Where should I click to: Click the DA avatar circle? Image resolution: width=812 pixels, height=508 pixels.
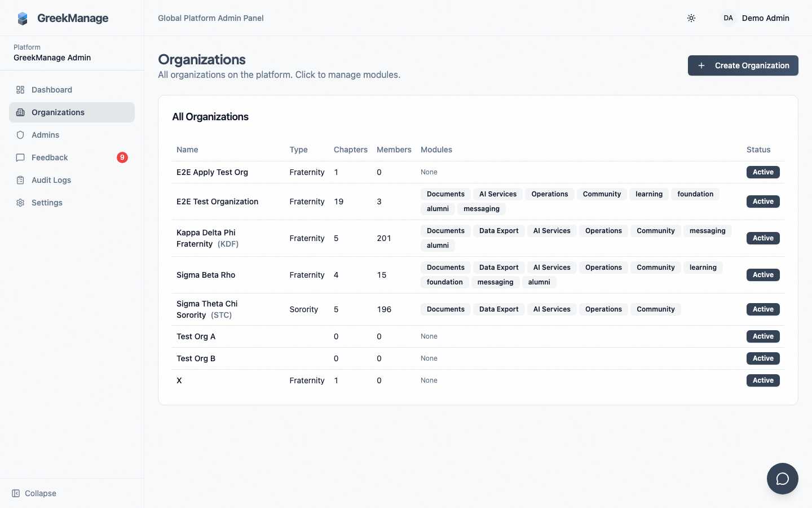click(729, 18)
